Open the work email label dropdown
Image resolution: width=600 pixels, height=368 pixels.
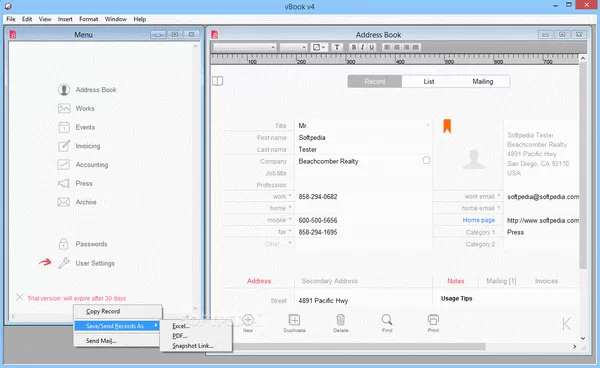click(x=499, y=196)
